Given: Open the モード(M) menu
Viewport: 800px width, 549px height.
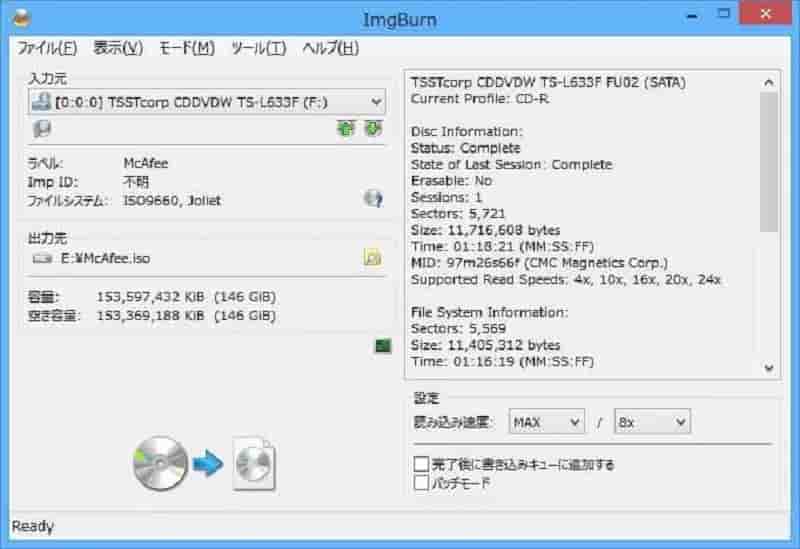Looking at the screenshot, I should (x=187, y=48).
